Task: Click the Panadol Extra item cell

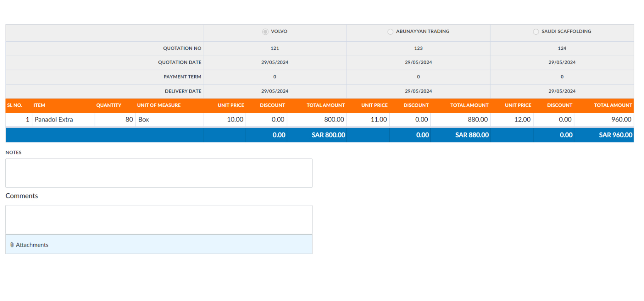Action: click(x=63, y=120)
